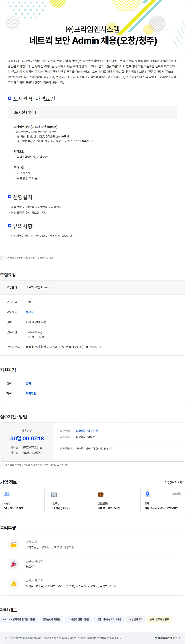
Task: Click the 51 ~ 300명 이하 employee count
Action: (x=13, y=508)
